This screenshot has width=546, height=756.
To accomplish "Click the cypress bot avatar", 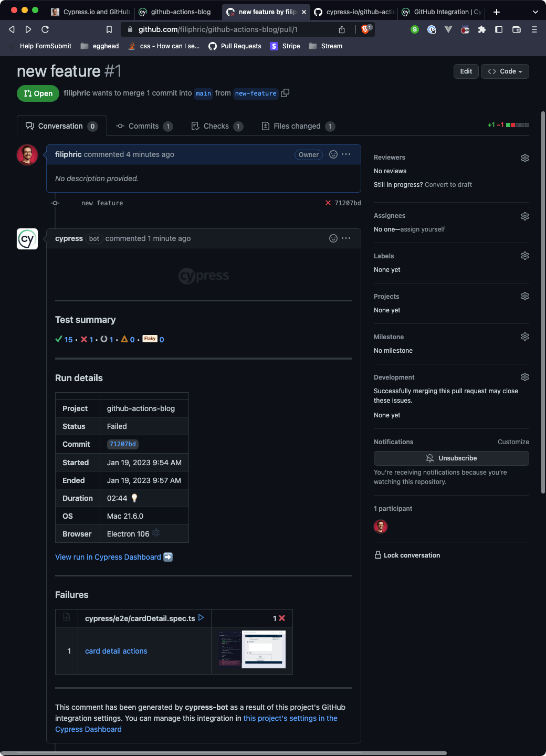I will [x=27, y=239].
